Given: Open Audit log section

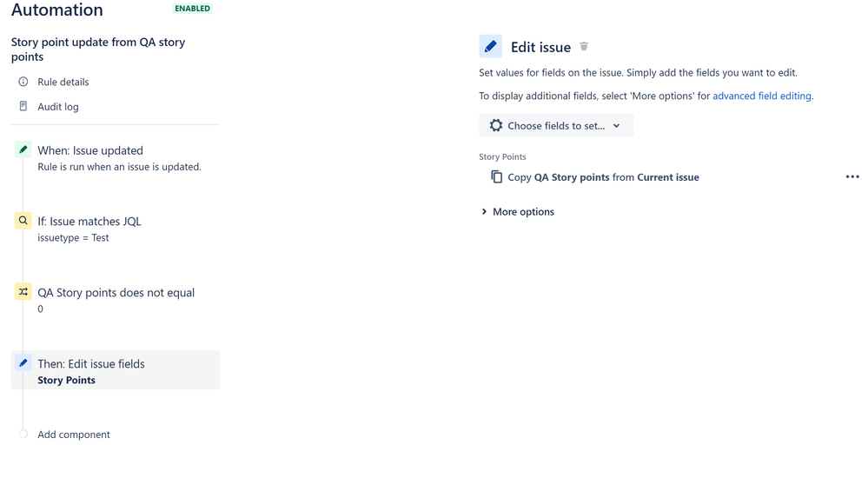Looking at the screenshot, I should [x=58, y=106].
